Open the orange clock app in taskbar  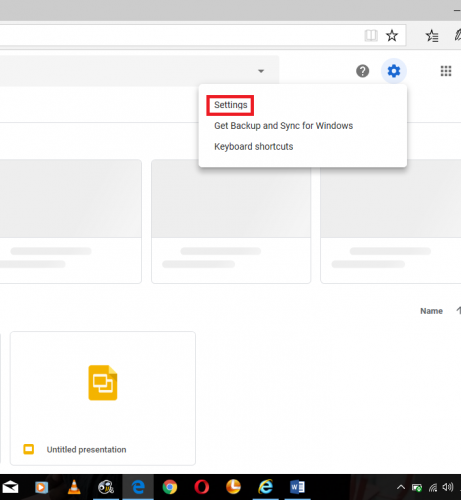click(233, 487)
